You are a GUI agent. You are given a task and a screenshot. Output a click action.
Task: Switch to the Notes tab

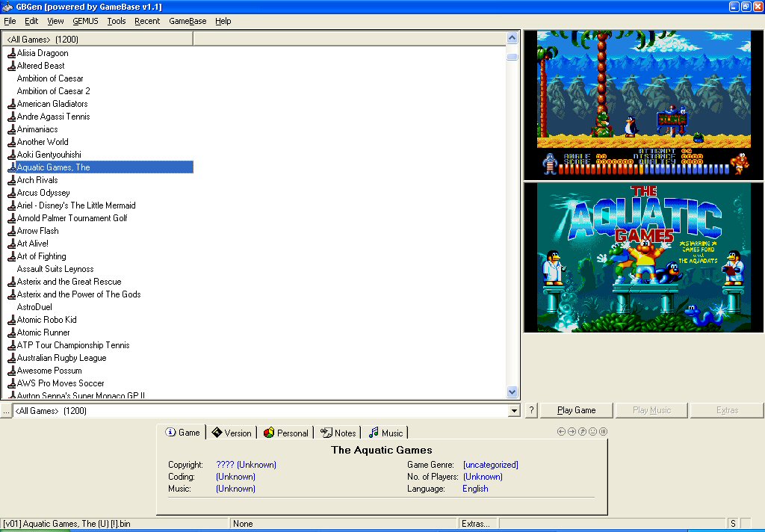pyautogui.click(x=338, y=433)
